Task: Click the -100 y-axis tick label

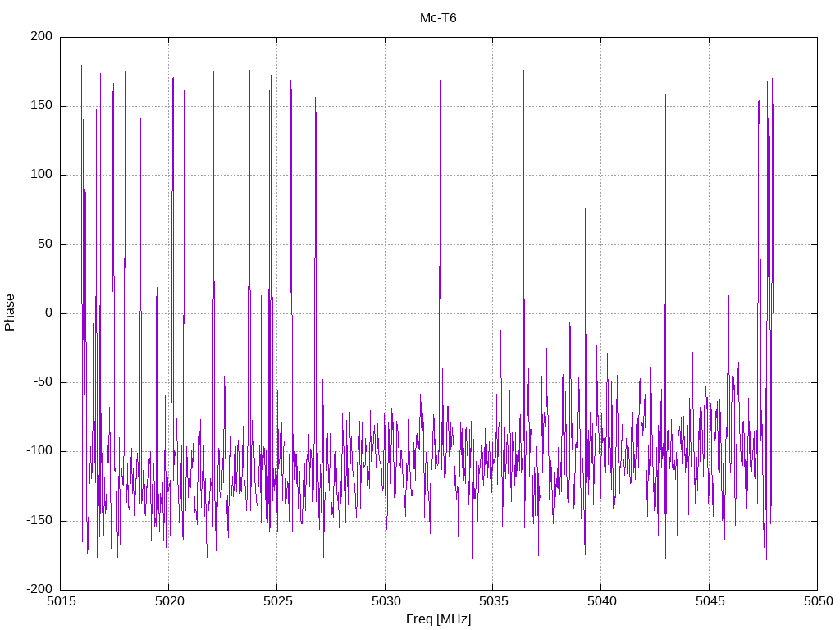Action: click(39, 451)
